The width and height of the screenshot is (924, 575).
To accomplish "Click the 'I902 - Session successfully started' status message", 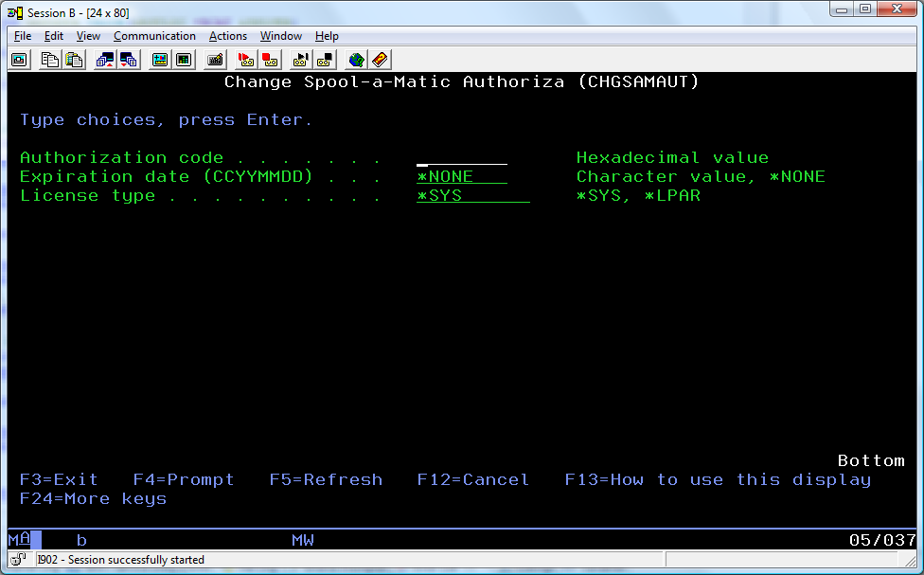I will (121, 560).
